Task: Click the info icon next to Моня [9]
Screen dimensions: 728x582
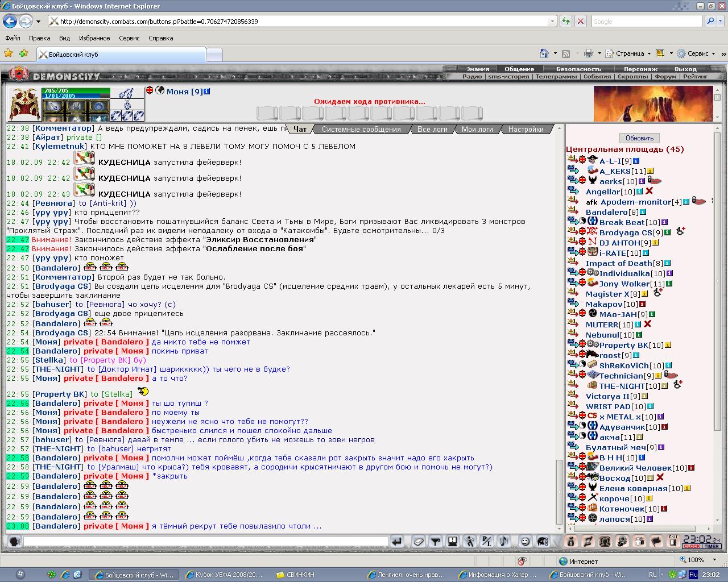Action: click(x=207, y=91)
